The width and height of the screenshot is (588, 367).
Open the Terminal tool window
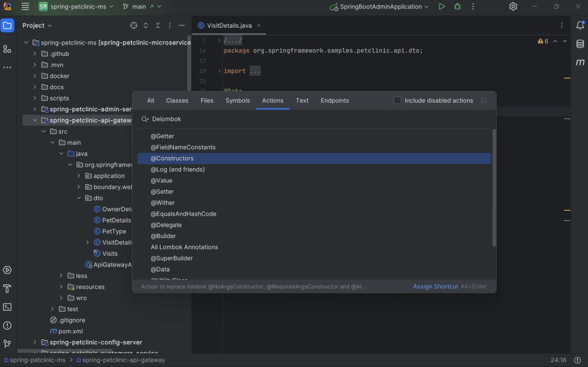click(x=7, y=307)
